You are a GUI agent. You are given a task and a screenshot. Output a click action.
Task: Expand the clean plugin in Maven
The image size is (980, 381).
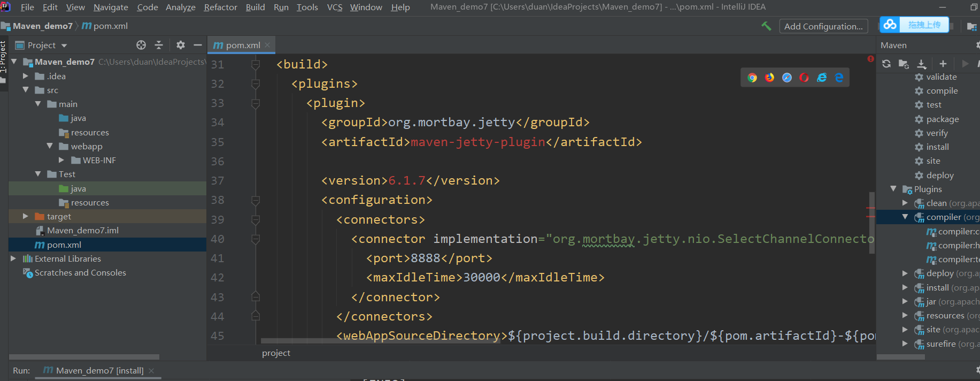905,203
